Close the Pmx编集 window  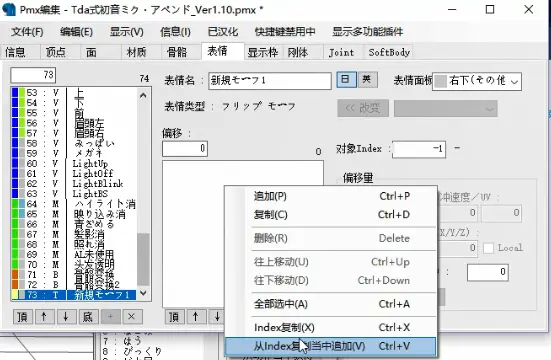click(x=529, y=9)
